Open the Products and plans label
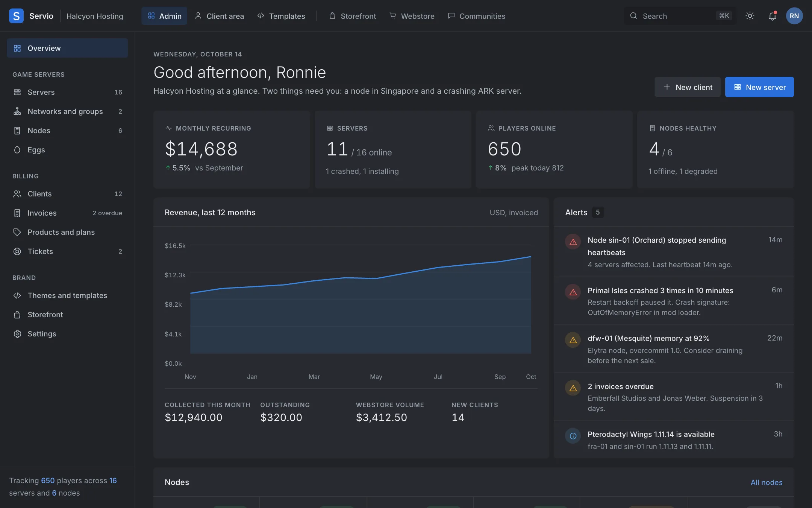The height and width of the screenshot is (508, 812). [x=61, y=232]
